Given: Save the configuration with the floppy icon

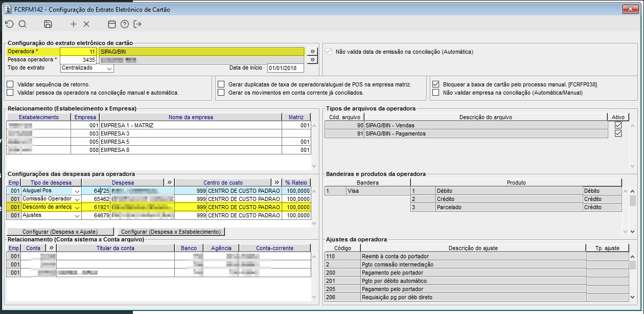Looking at the screenshot, I should coord(48,24).
